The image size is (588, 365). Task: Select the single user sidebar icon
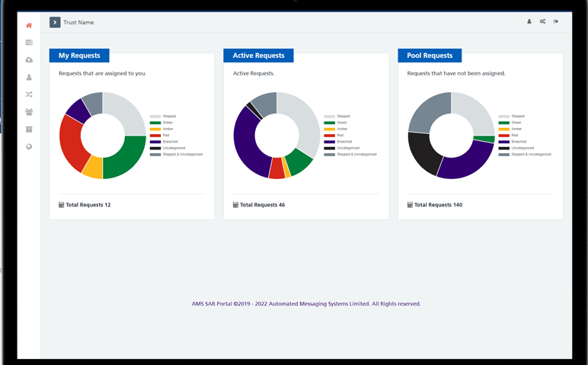click(29, 78)
